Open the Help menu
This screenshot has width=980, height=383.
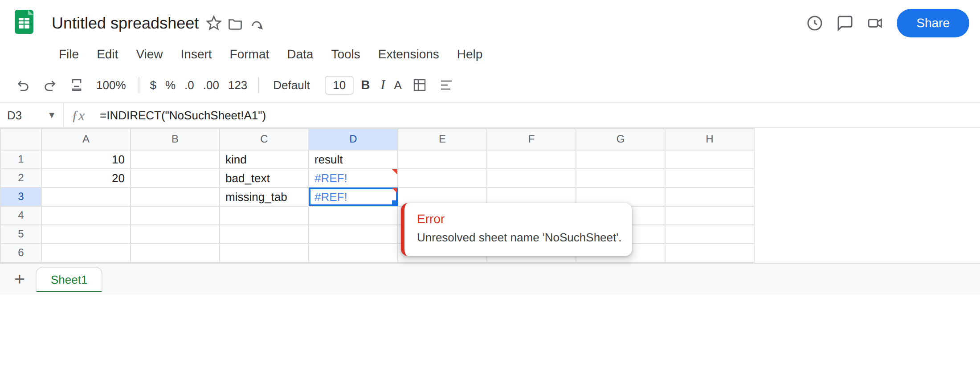470,54
